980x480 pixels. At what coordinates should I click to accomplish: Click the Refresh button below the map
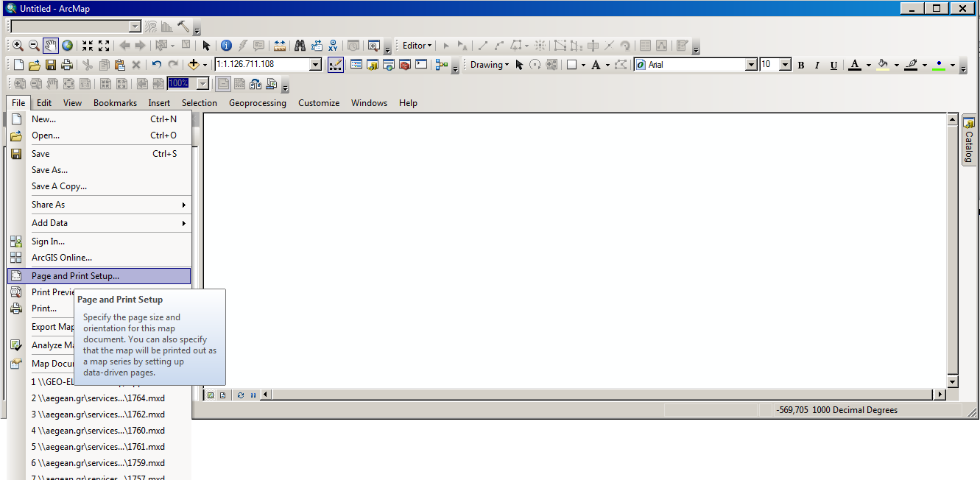pos(241,395)
